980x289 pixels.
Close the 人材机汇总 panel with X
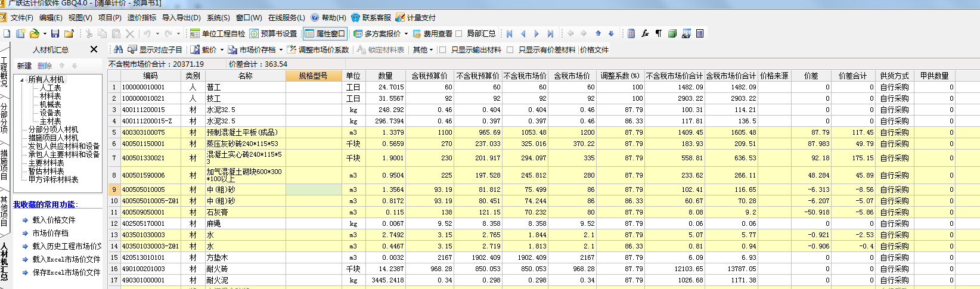pyautogui.click(x=94, y=49)
